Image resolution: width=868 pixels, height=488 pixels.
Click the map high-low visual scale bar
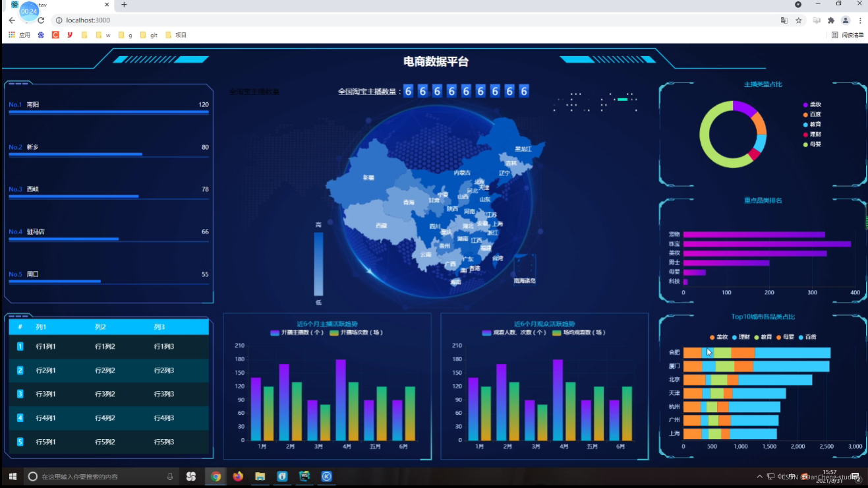(x=318, y=264)
